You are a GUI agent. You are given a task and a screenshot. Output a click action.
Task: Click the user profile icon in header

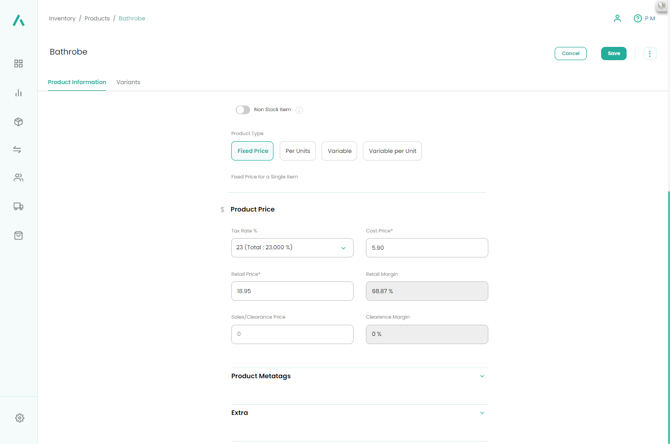(617, 18)
